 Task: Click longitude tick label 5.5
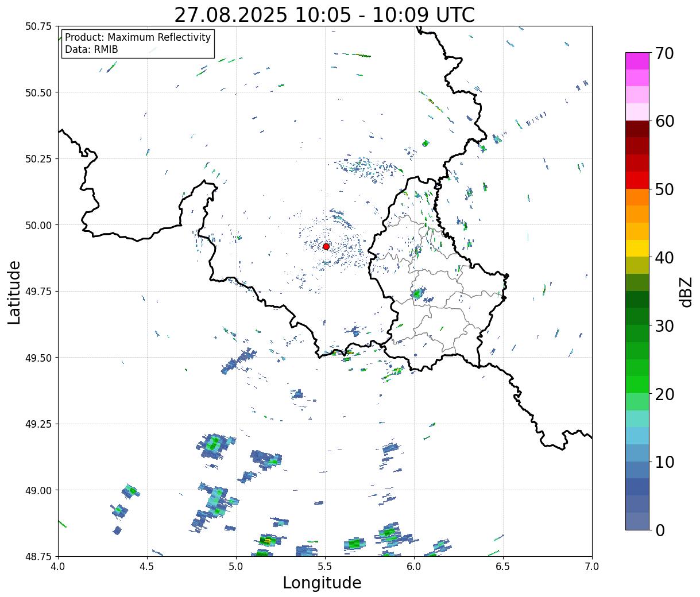pos(325,567)
